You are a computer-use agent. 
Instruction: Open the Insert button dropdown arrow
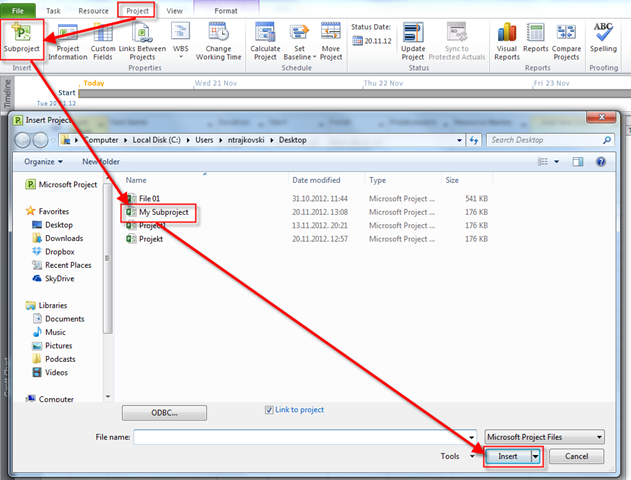(535, 456)
